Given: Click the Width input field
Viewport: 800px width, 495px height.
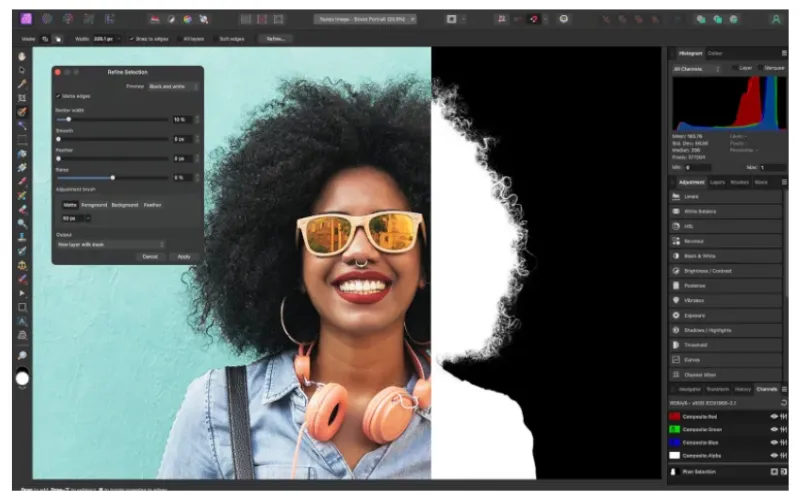Looking at the screenshot, I should [x=104, y=38].
